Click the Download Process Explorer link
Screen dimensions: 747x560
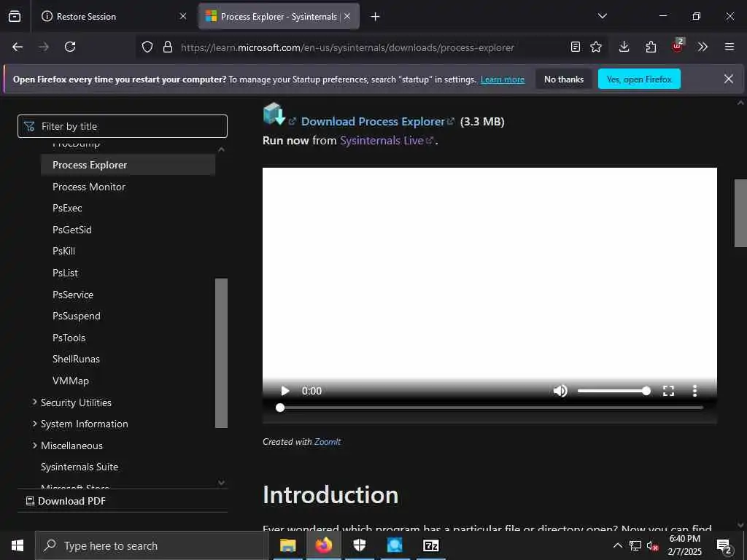click(373, 122)
